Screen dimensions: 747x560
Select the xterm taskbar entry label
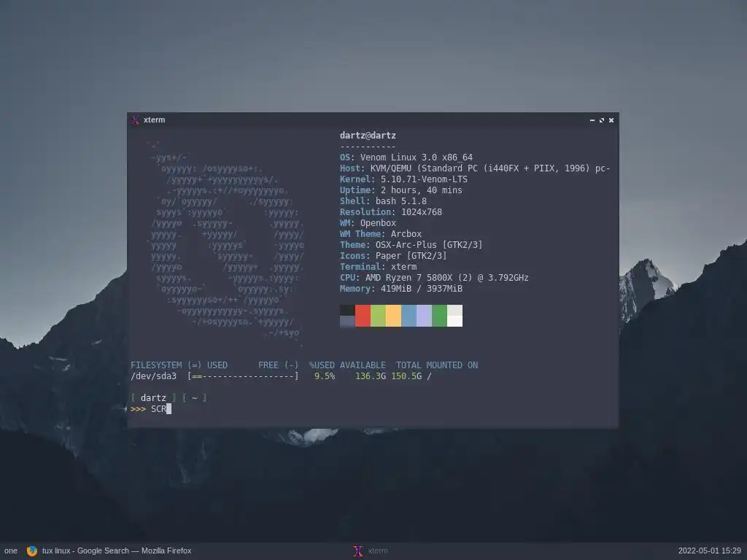[378, 551]
